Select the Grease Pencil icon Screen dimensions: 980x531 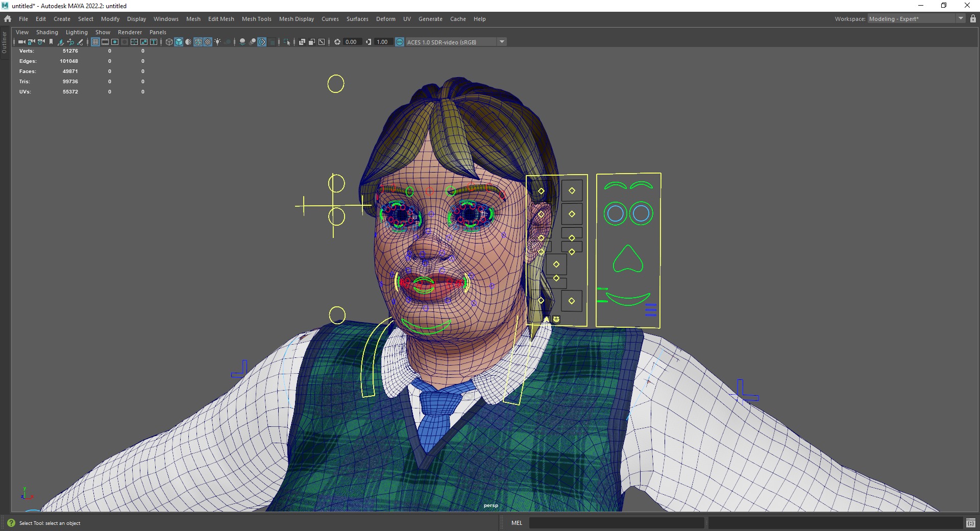pos(80,42)
